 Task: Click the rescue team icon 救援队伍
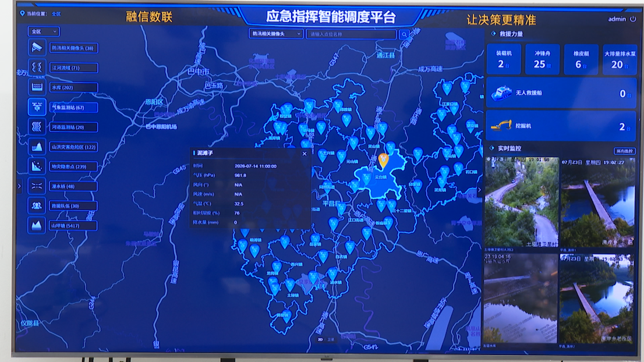click(37, 205)
